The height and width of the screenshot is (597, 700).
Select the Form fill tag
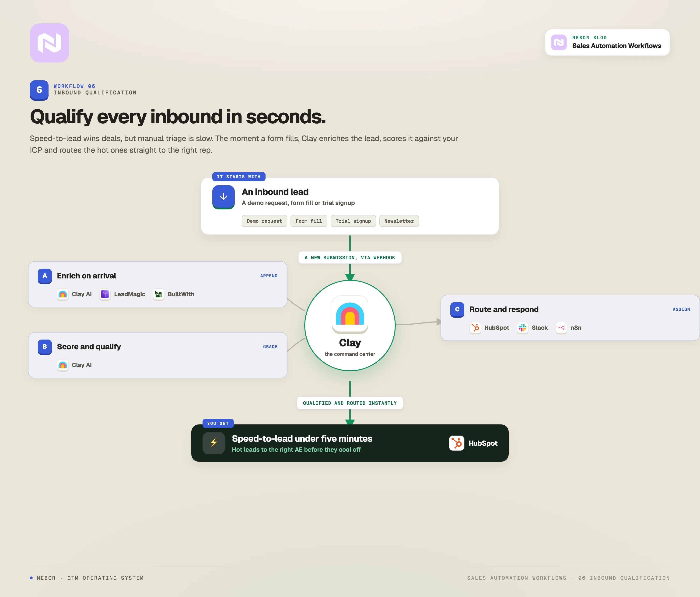point(309,221)
